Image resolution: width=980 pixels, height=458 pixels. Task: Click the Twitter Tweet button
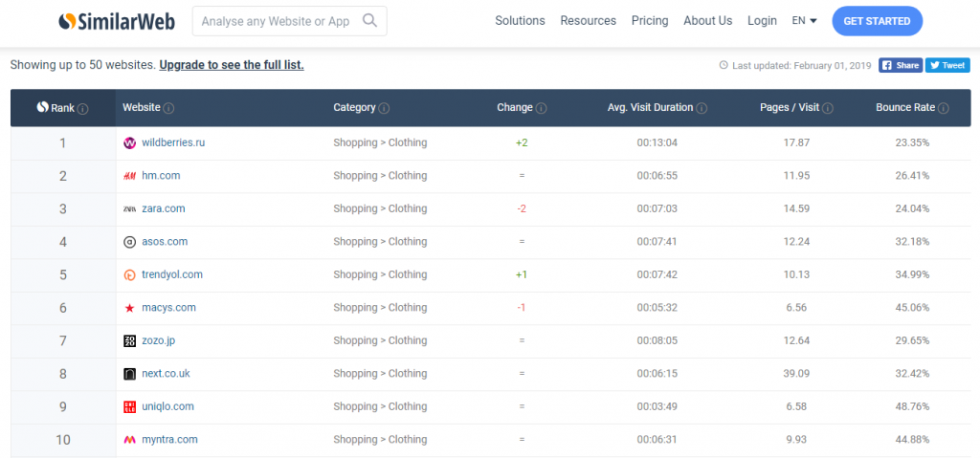(947, 65)
